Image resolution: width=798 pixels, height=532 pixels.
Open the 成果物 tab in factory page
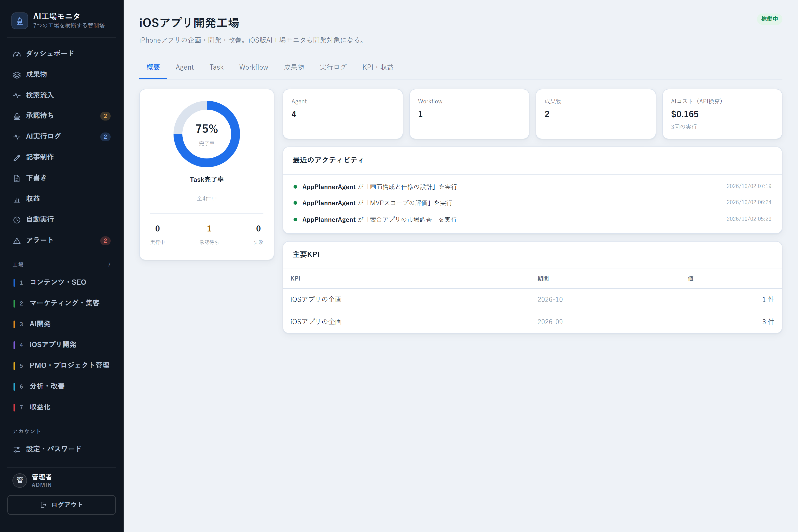pyautogui.click(x=294, y=67)
